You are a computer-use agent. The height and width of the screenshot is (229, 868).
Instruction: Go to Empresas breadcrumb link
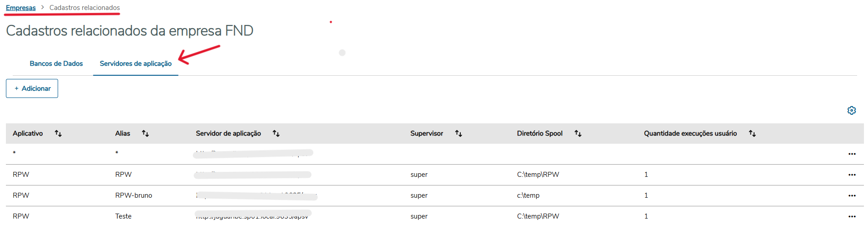pyautogui.click(x=21, y=8)
